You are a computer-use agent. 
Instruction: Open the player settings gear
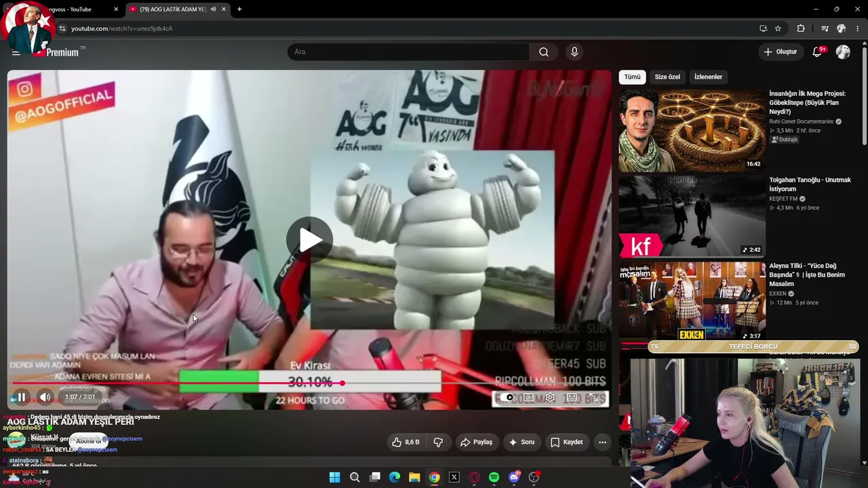[550, 398]
